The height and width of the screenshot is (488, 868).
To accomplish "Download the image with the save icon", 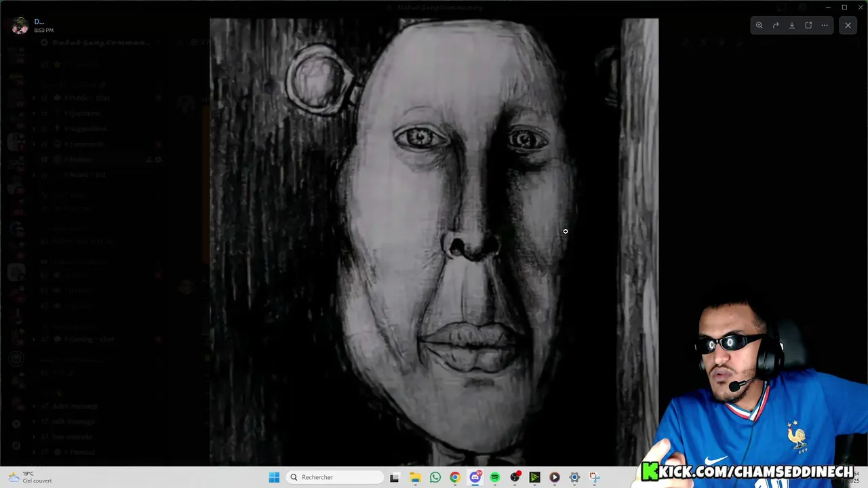I will coord(792,26).
